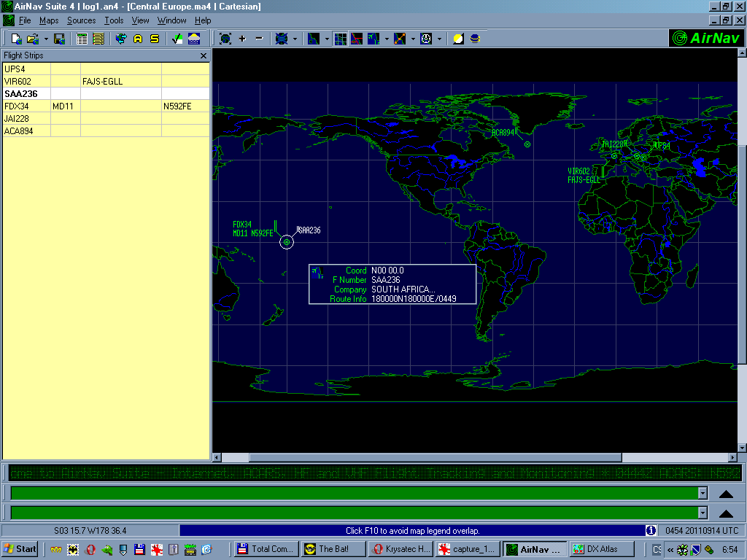The width and height of the screenshot is (747, 560).
Task: Open the Sources menu
Action: pyautogui.click(x=82, y=20)
